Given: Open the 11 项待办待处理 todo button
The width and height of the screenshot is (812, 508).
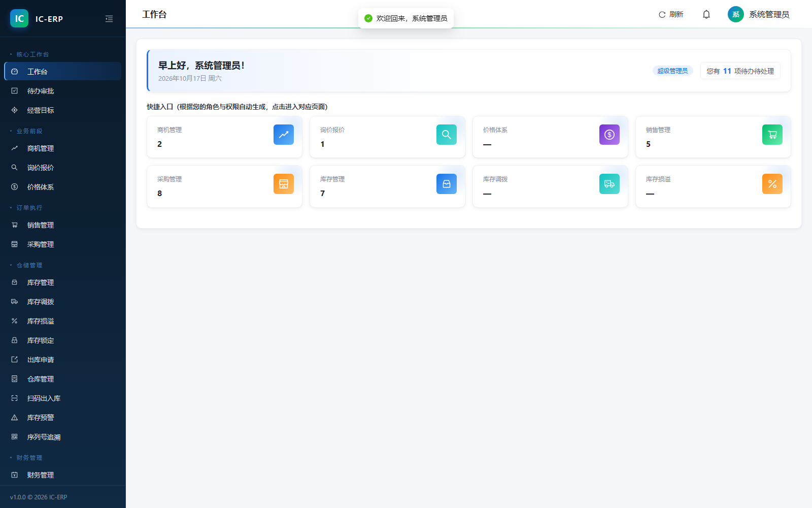Looking at the screenshot, I should (740, 71).
